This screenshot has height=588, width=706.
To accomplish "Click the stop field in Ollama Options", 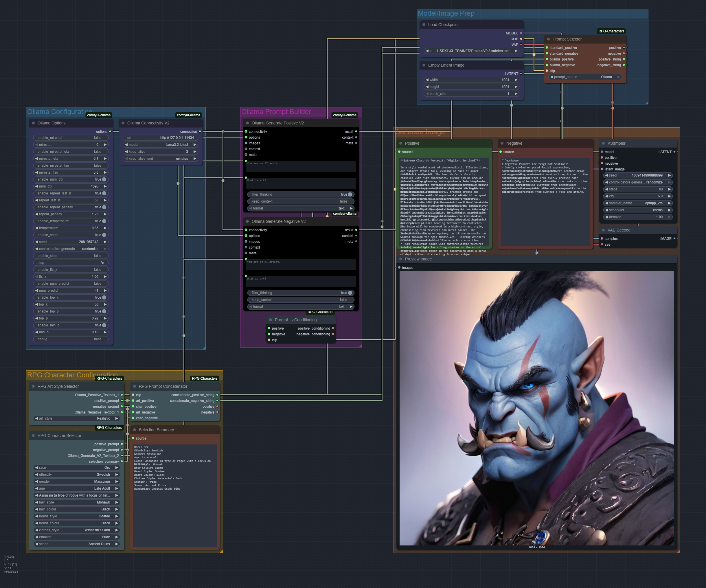I will pos(71,263).
